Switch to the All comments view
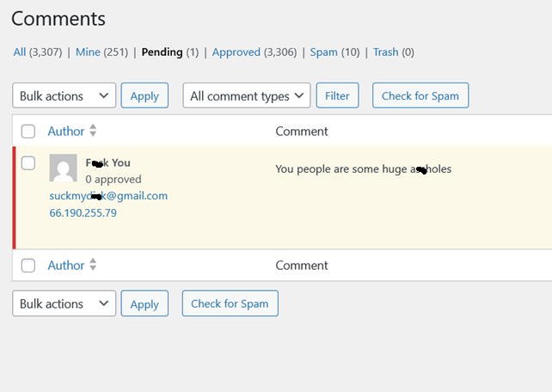552x392 pixels. [x=20, y=52]
